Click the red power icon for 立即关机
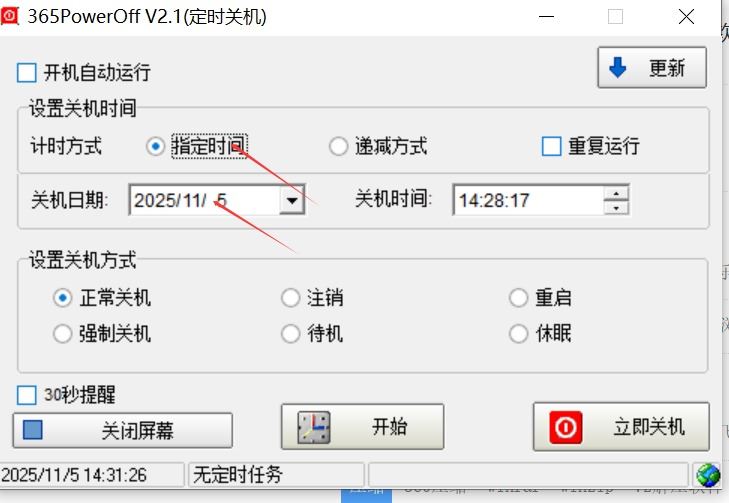 pyautogui.click(x=566, y=427)
